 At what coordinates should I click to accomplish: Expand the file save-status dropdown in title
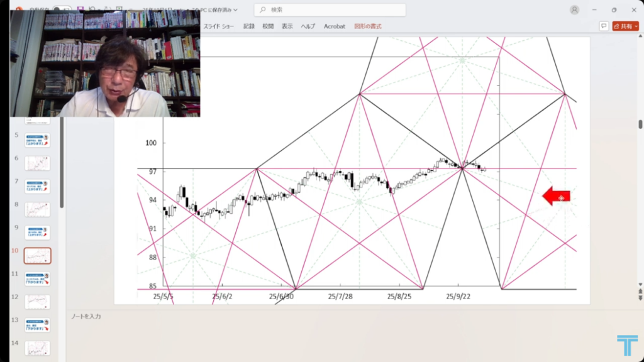point(235,10)
